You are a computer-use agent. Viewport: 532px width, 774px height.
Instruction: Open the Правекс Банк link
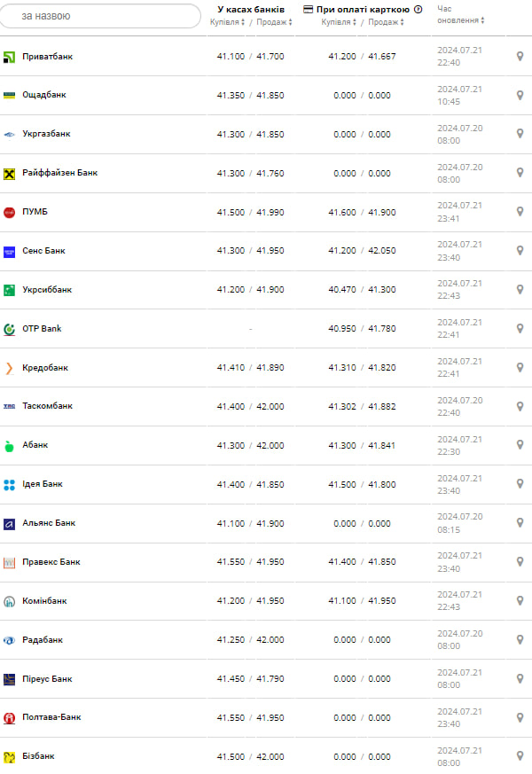point(51,562)
